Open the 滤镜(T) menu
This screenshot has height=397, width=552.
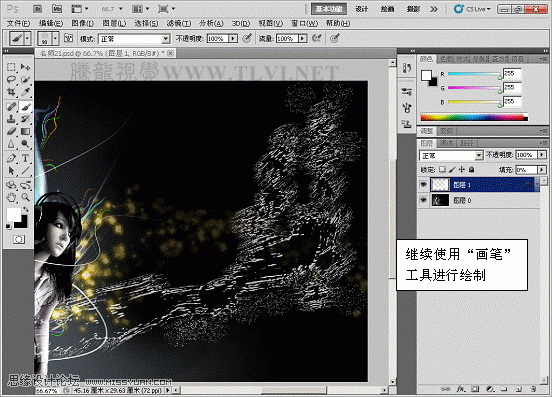tap(179, 23)
